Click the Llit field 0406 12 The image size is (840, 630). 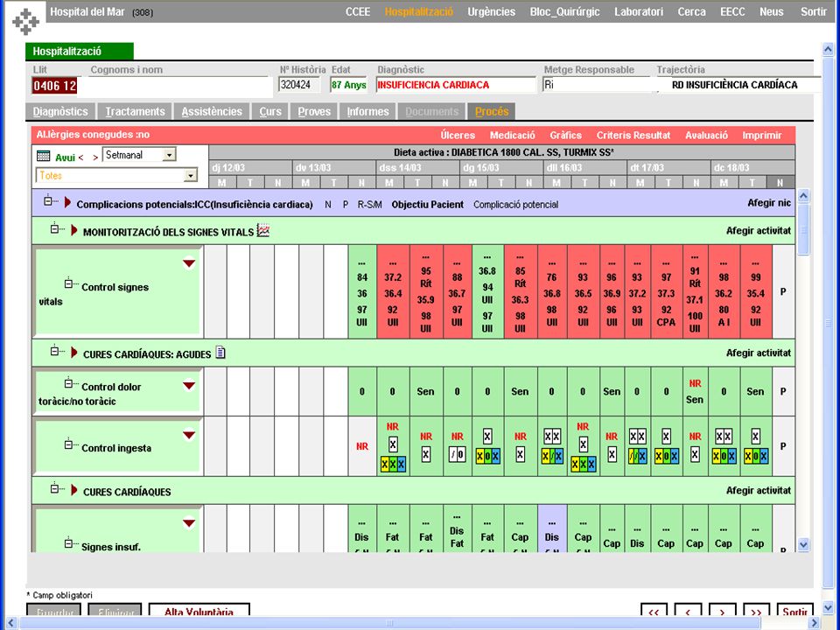[x=54, y=86]
